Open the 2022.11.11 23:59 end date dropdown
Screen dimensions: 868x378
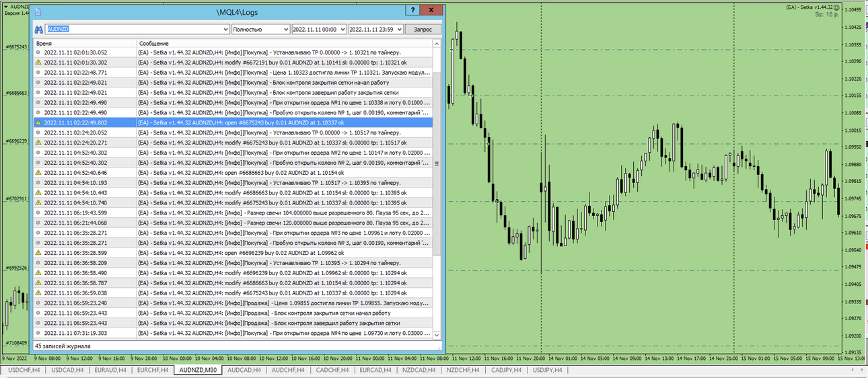tap(399, 30)
